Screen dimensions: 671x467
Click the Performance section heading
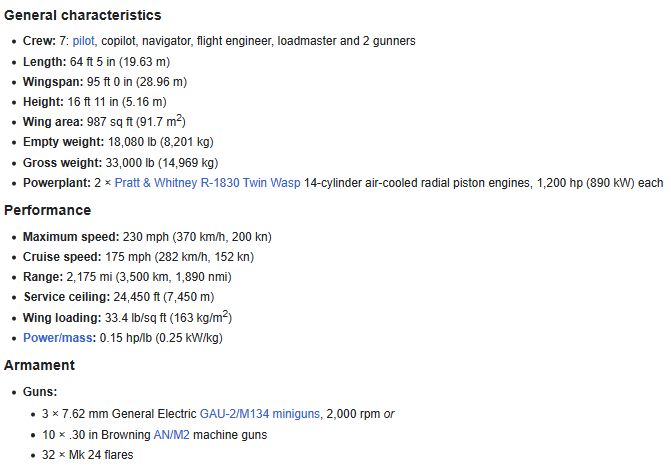click(x=47, y=210)
